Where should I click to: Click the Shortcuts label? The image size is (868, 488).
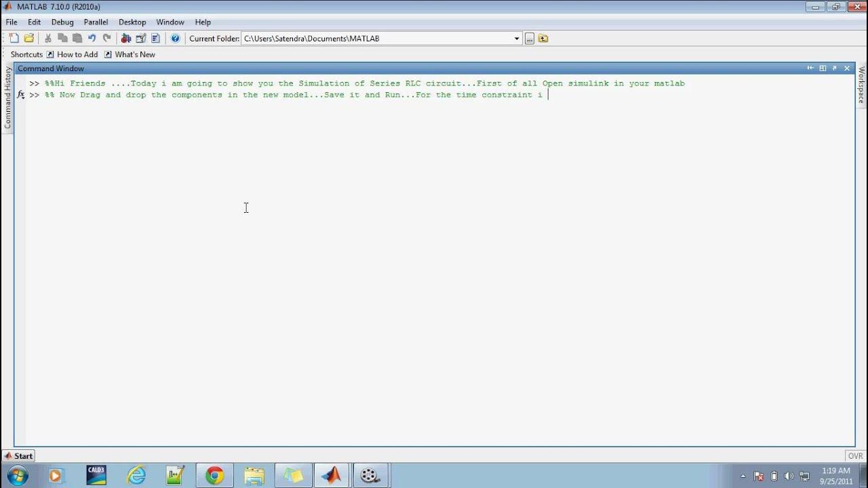coord(26,54)
